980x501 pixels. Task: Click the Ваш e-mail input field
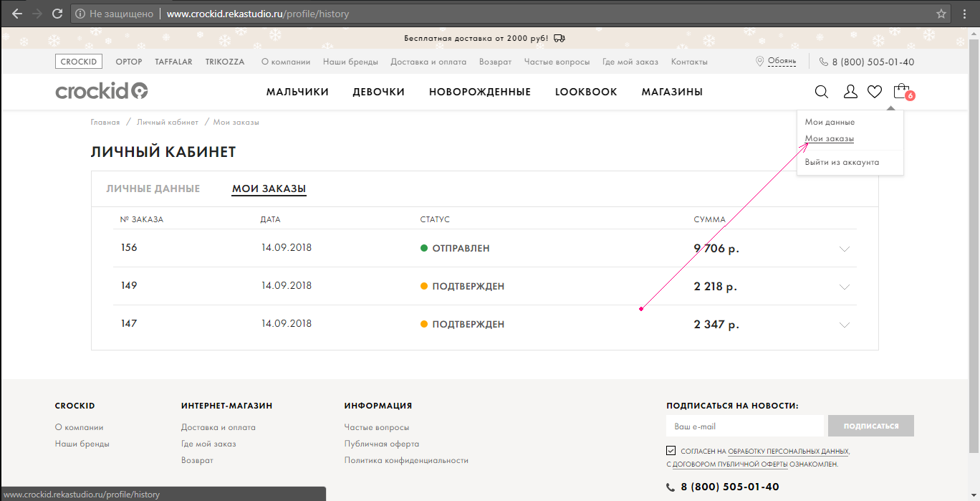(744, 426)
